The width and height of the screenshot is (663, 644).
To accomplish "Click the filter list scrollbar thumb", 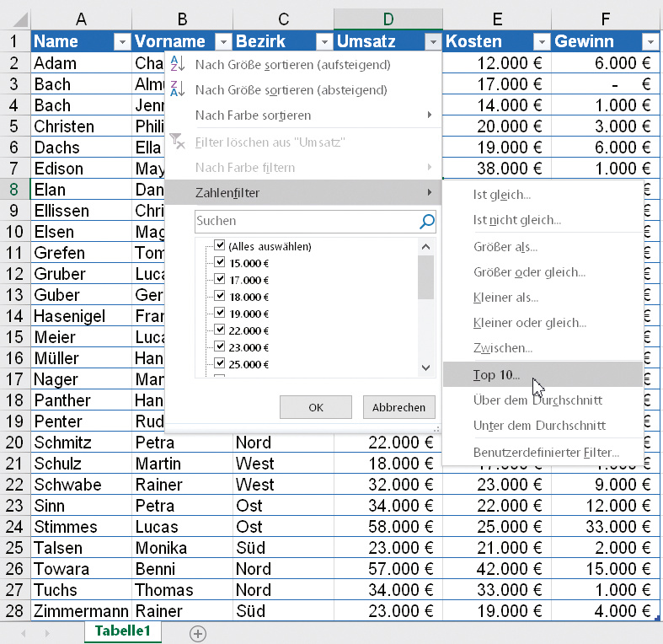I will [x=426, y=276].
